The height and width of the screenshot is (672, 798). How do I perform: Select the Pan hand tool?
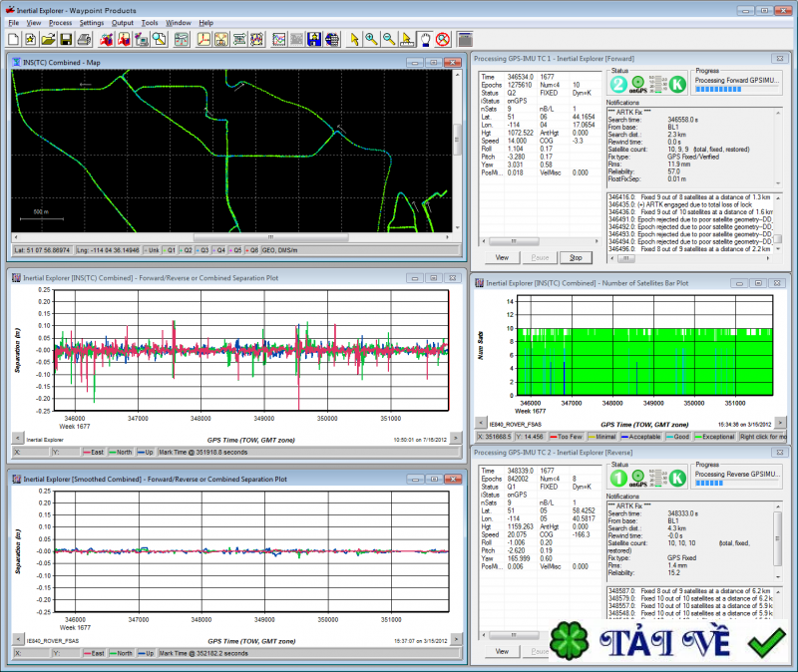point(423,39)
